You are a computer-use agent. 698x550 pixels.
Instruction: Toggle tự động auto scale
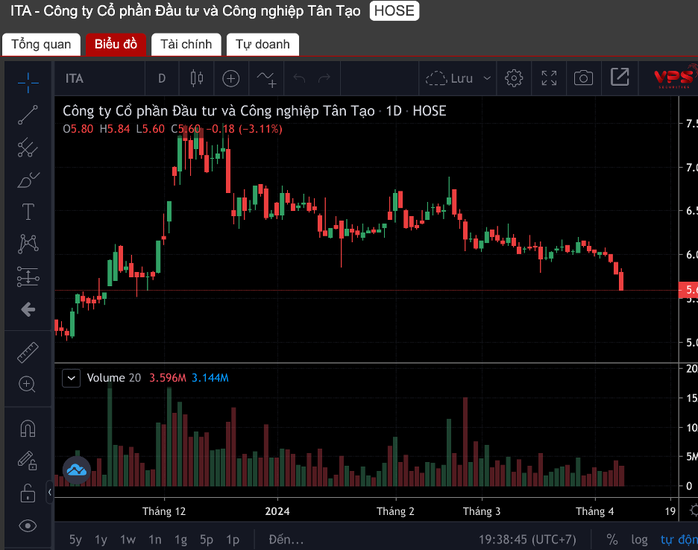[679, 540]
